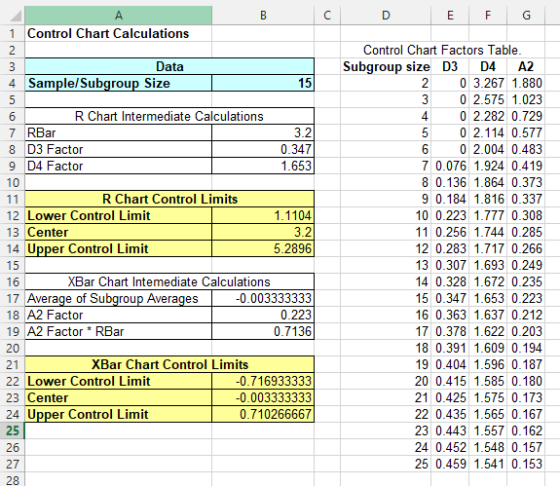Select column G header
The width and height of the screenshot is (560, 486).
tap(526, 15)
